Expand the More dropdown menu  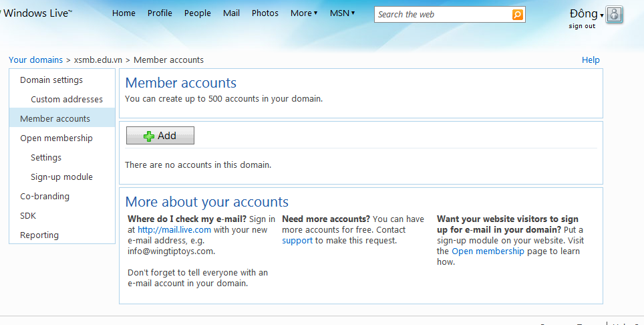304,13
